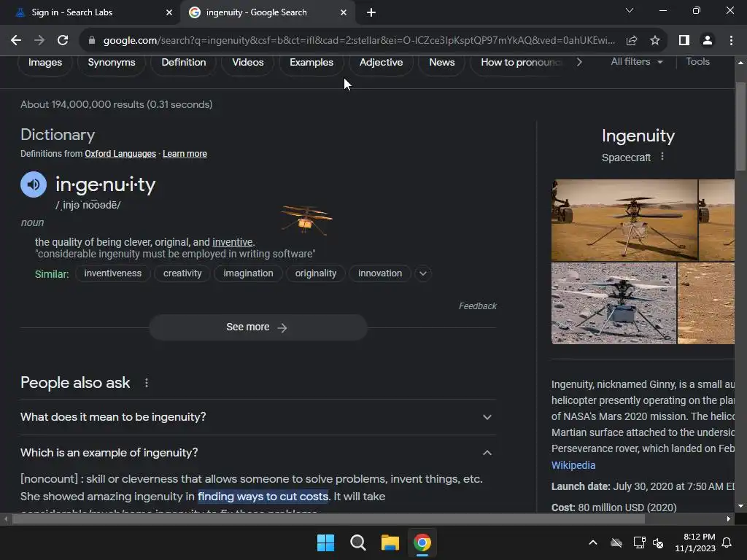This screenshot has height=560, width=747.
Task: Click the vertical scrollbar thumb
Action: coord(740,126)
